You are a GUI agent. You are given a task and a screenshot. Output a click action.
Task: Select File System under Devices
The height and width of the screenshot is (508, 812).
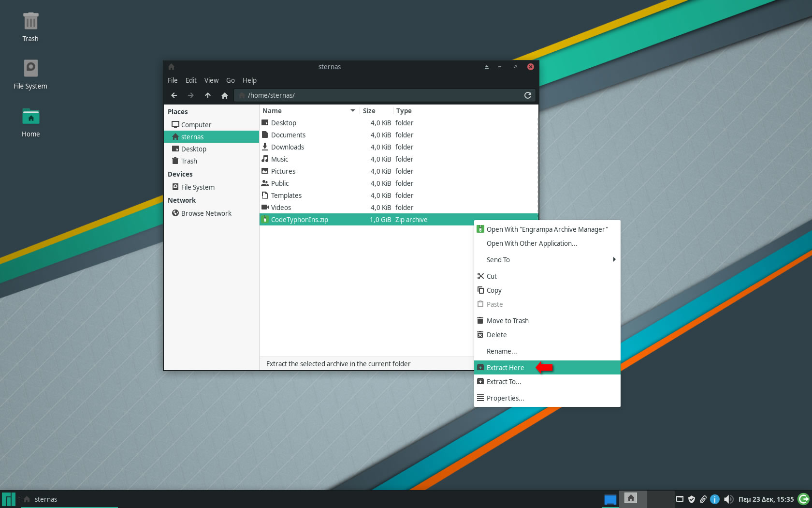tap(198, 187)
